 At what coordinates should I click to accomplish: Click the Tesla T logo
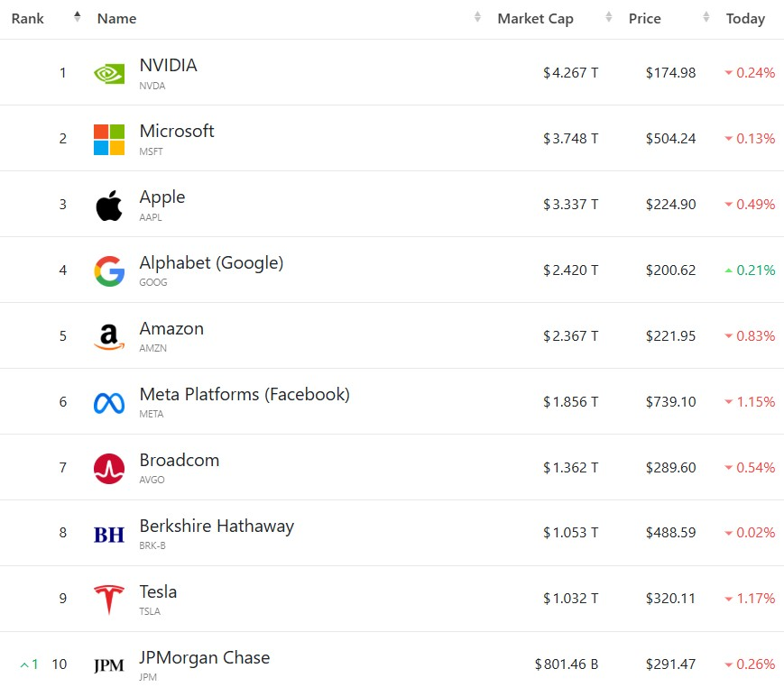(109, 599)
